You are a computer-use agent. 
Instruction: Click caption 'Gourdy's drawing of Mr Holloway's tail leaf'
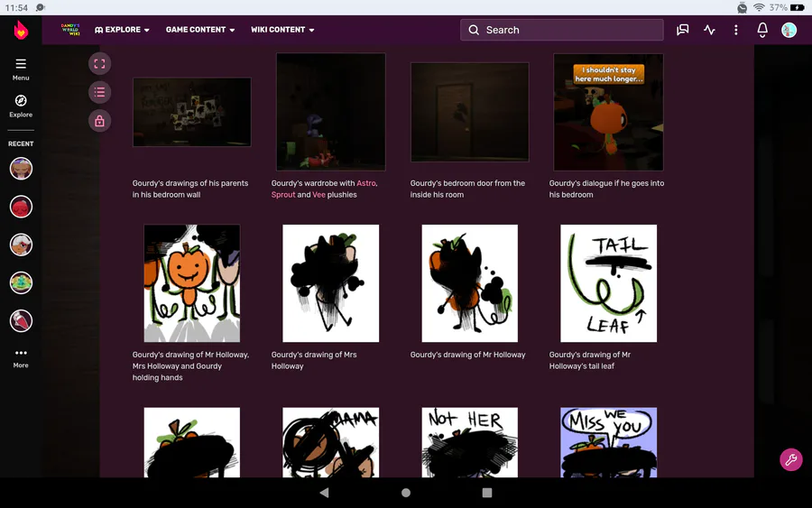(590, 360)
